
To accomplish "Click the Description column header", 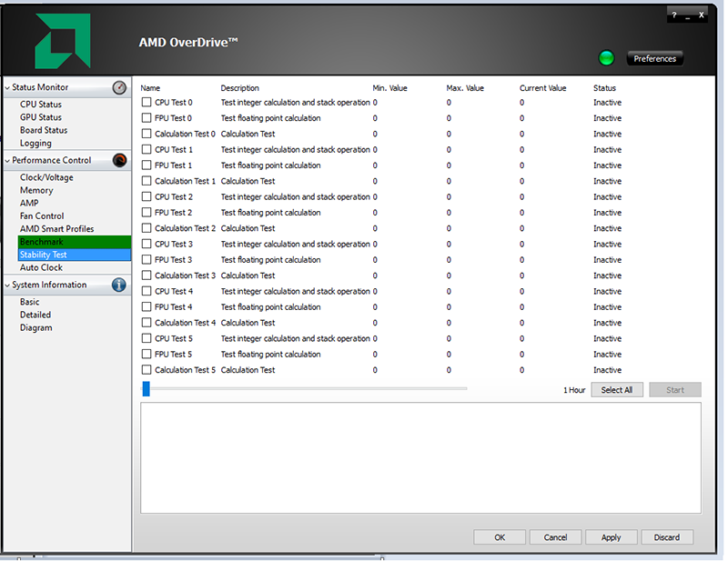I will pos(239,88).
